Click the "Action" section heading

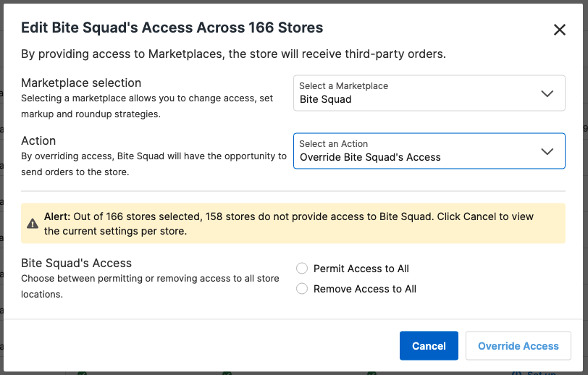tap(38, 140)
